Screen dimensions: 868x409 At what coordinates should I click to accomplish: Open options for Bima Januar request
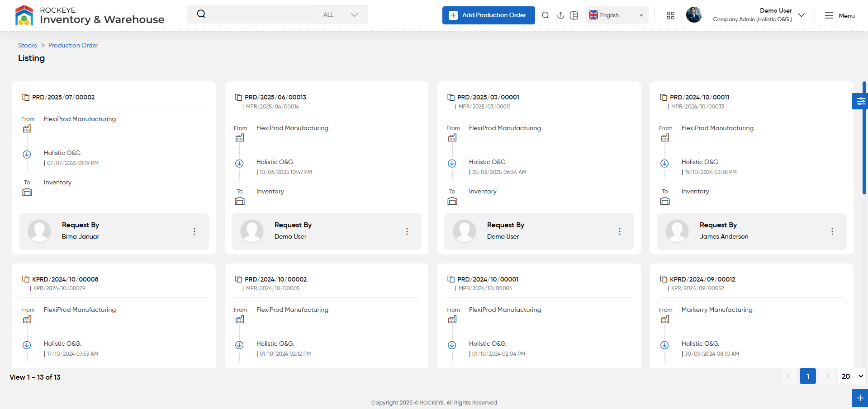pos(194,231)
